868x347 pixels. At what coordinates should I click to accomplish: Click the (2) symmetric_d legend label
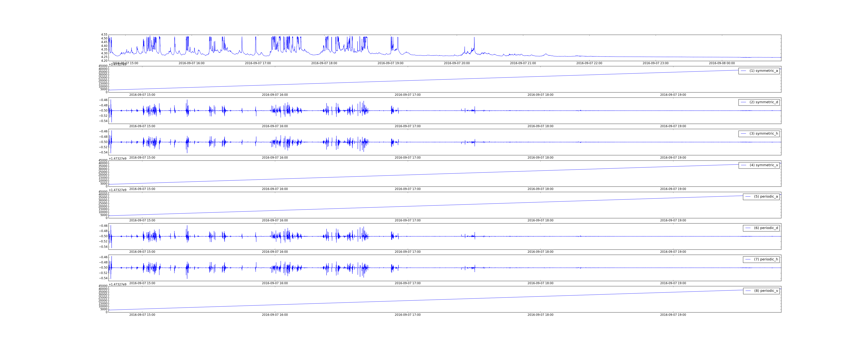click(x=763, y=102)
